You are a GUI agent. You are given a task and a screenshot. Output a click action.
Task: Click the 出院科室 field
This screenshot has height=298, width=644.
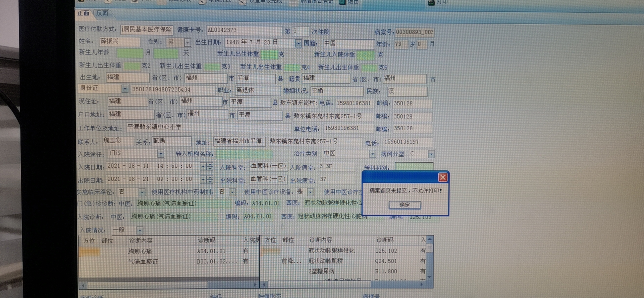coord(268,179)
